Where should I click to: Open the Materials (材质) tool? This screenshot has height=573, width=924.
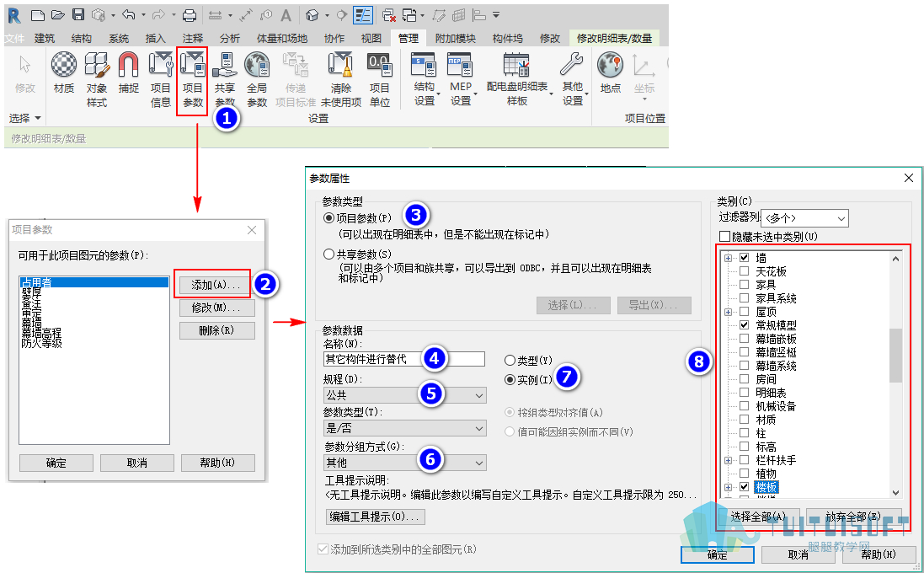[64, 72]
